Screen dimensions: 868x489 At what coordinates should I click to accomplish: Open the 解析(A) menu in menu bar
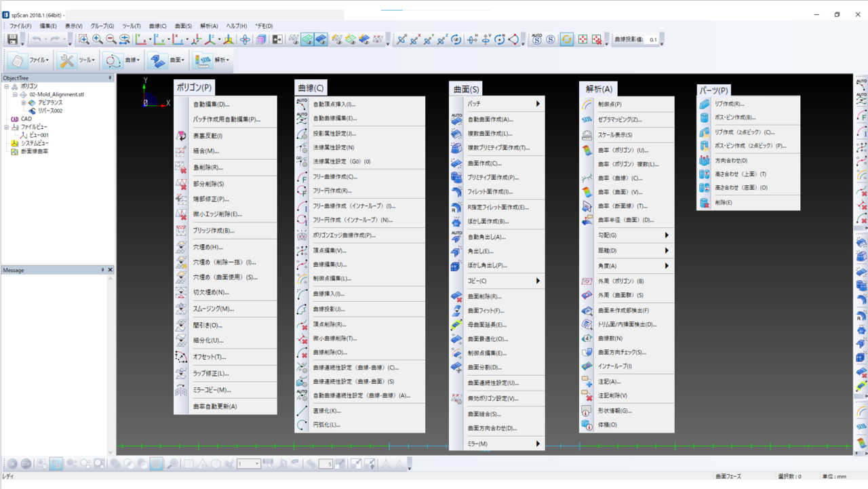pos(209,26)
